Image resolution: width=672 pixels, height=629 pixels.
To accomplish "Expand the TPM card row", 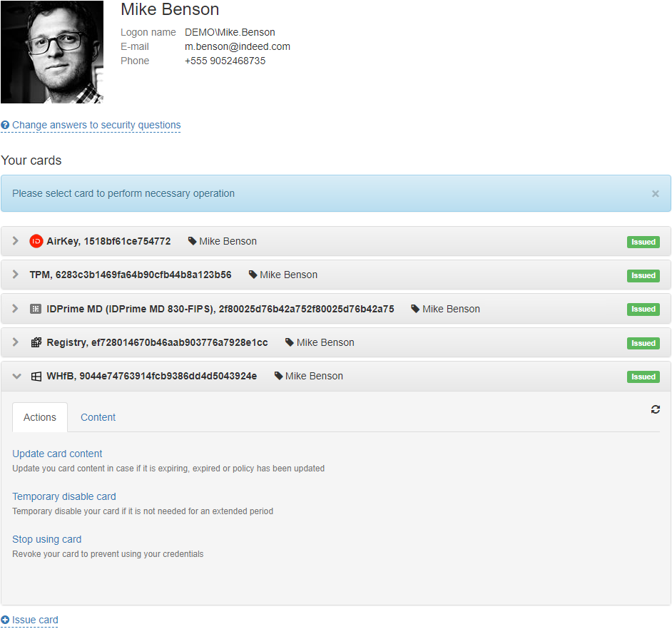I will click(x=16, y=275).
